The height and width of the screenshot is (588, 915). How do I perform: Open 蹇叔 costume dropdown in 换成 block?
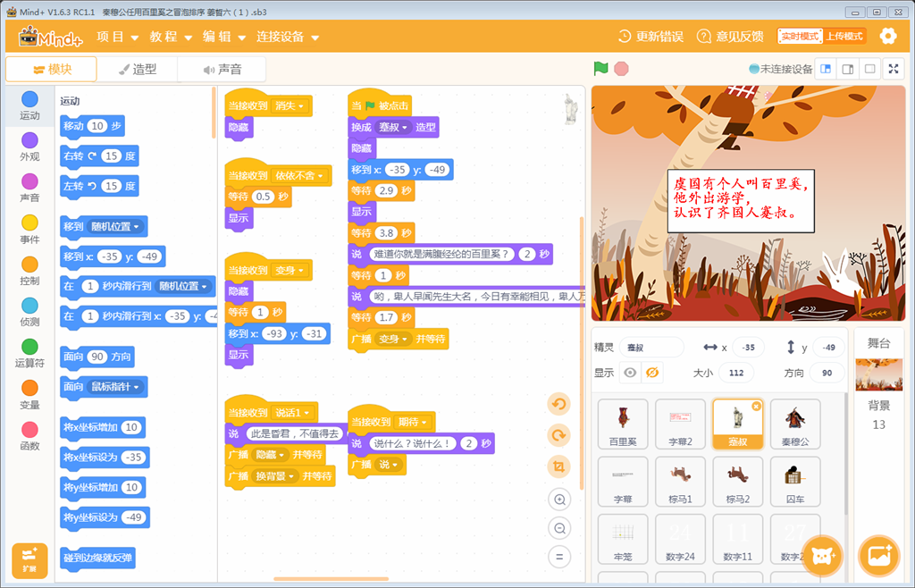point(393,127)
